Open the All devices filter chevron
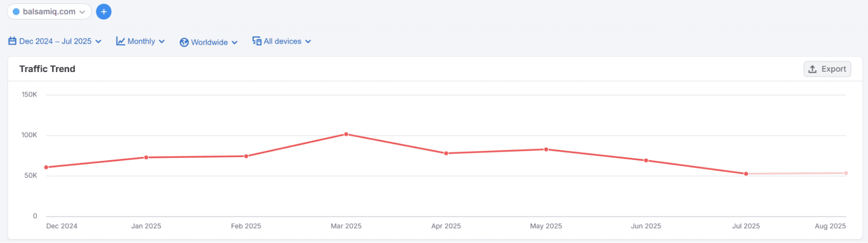 point(308,42)
